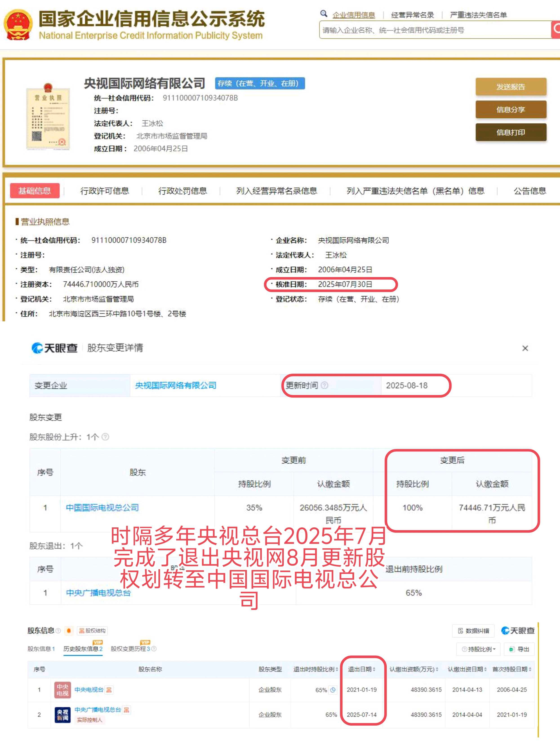Click help question mark next to 更新时间
Screen dimensions: 560x755
pos(324,385)
